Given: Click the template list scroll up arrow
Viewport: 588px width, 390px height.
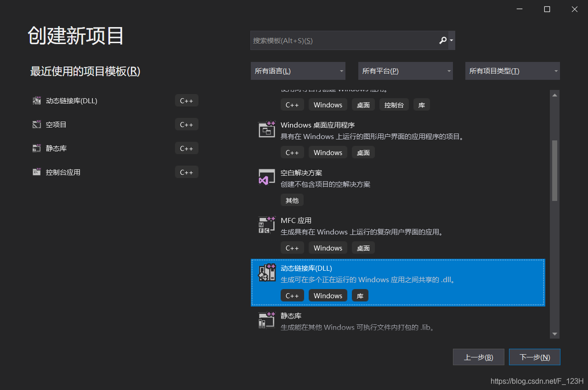Looking at the screenshot, I should pos(555,95).
